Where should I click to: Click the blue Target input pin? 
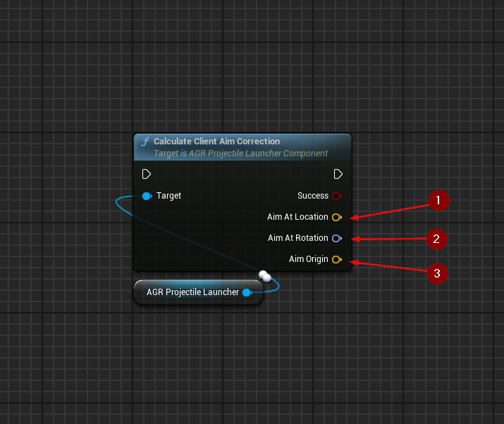click(147, 196)
